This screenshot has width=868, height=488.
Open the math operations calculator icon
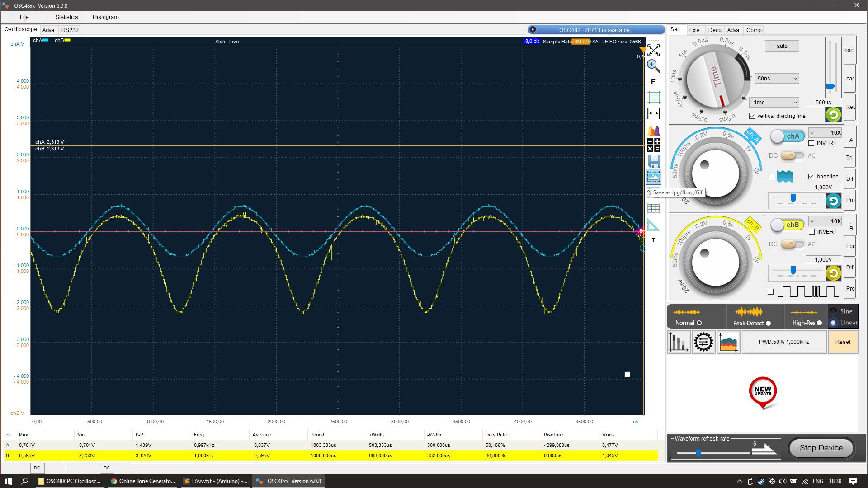654,145
